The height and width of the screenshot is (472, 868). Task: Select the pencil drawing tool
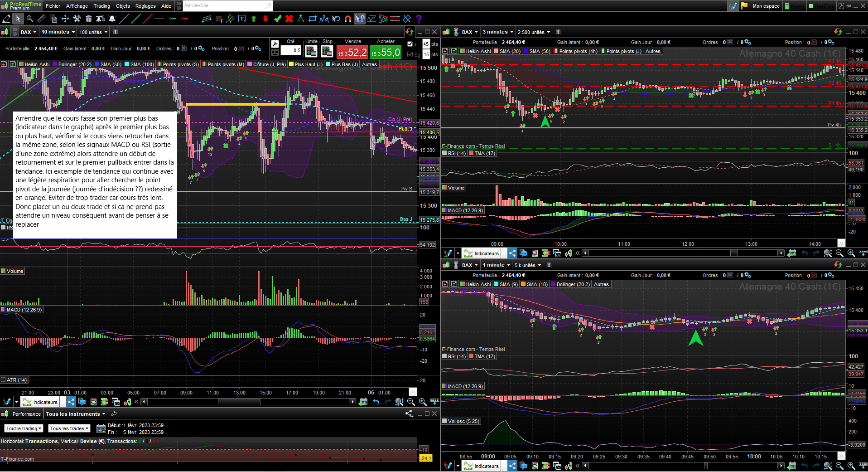6,19
